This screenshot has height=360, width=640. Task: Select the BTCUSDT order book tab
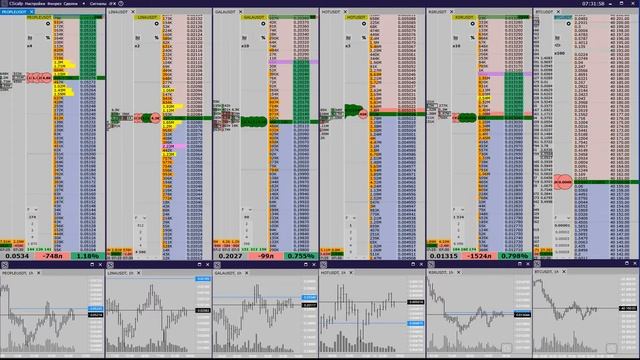pyautogui.click(x=544, y=12)
